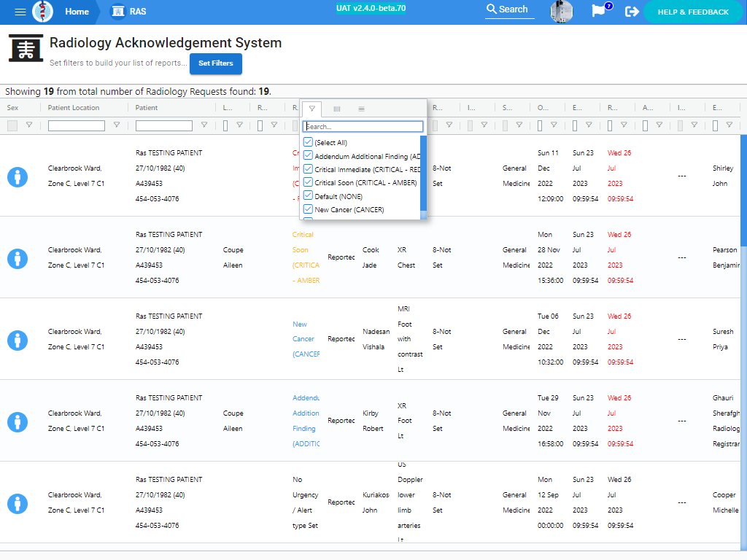
Task: Sort by the Patient Location column header
Action: (74, 108)
